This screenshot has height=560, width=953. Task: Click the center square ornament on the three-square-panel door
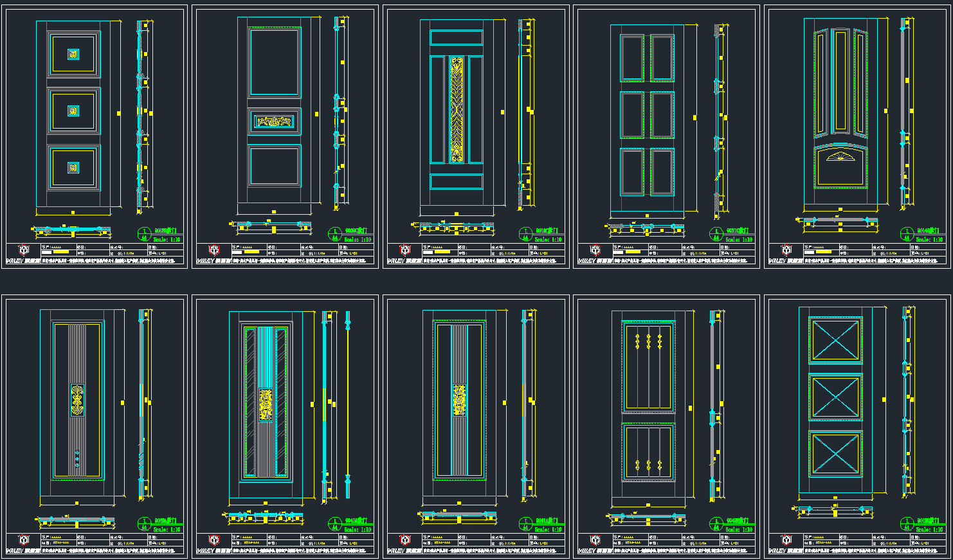pyautogui.click(x=73, y=111)
